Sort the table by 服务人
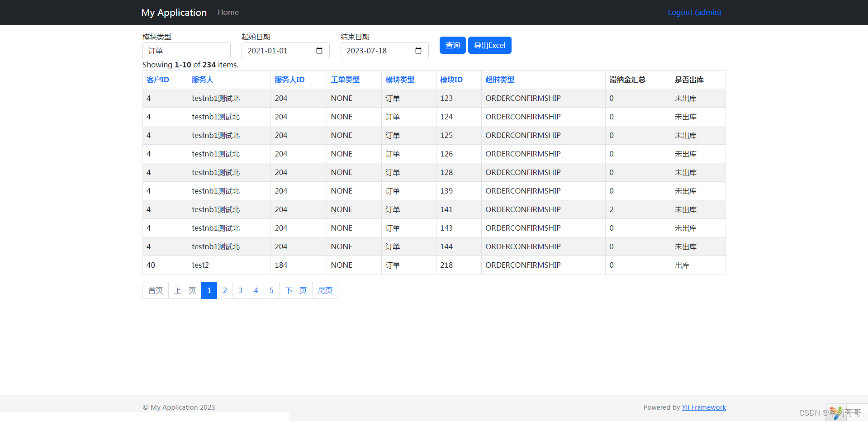Image resolution: width=868 pixels, height=421 pixels. click(202, 79)
